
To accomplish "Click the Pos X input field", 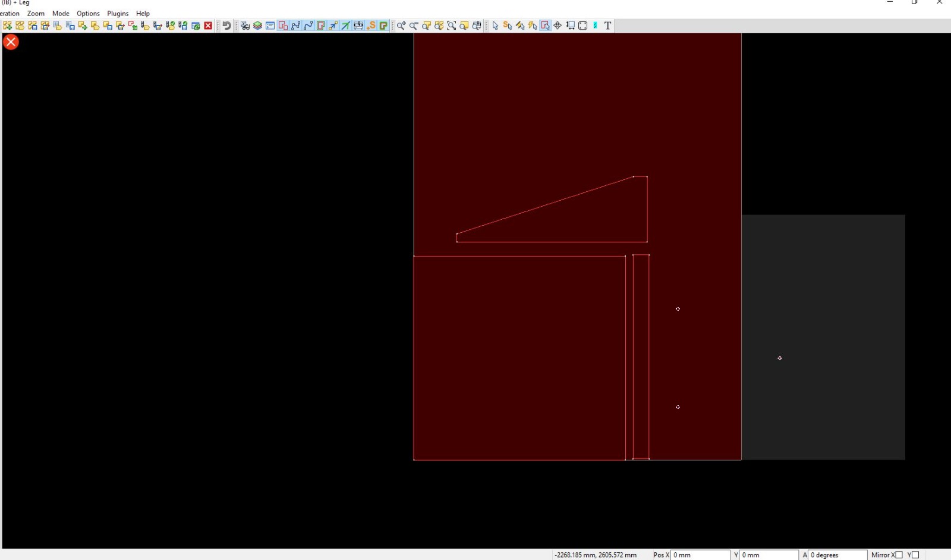I will coord(700,555).
